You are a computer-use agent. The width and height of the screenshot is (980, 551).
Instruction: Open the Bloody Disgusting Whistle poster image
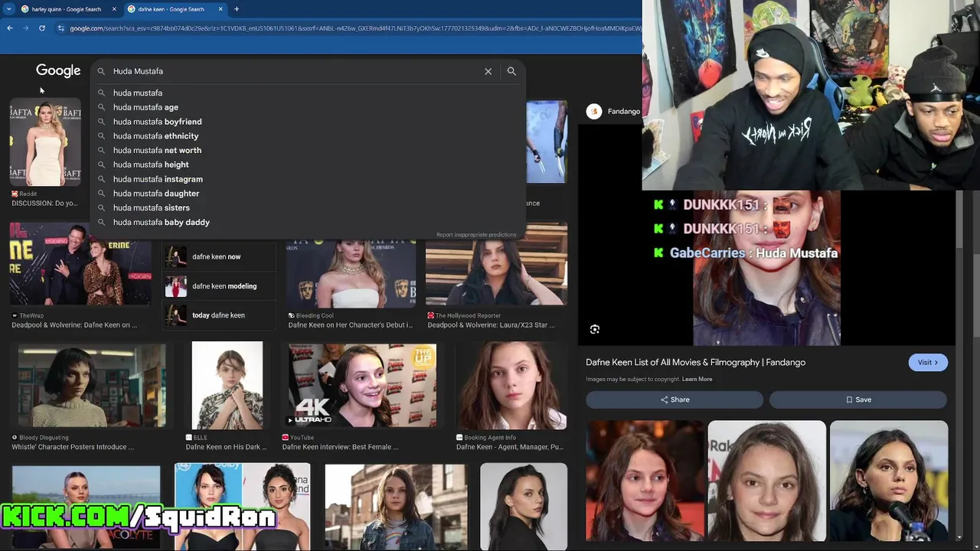point(92,386)
